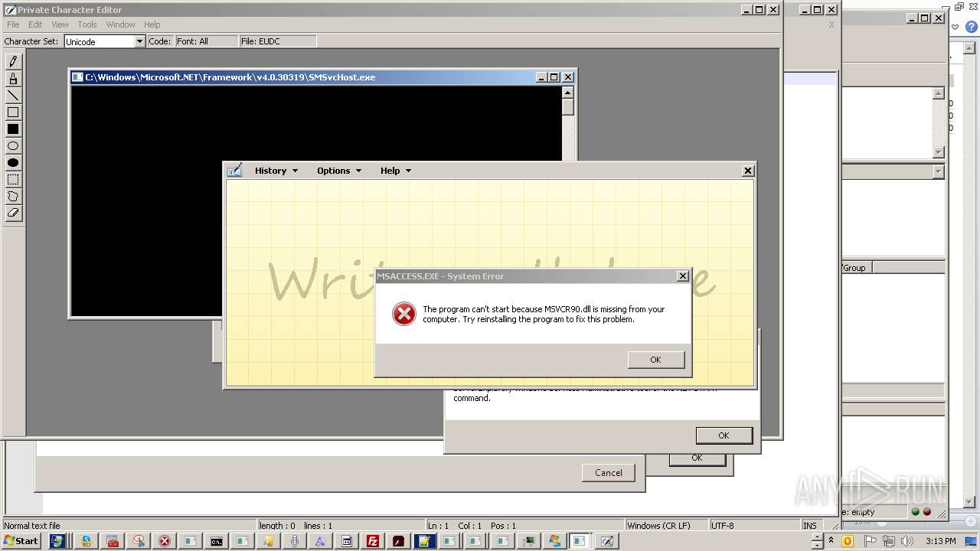The image size is (980, 551).
Task: Close the handwriting input panel
Action: pos(748,171)
